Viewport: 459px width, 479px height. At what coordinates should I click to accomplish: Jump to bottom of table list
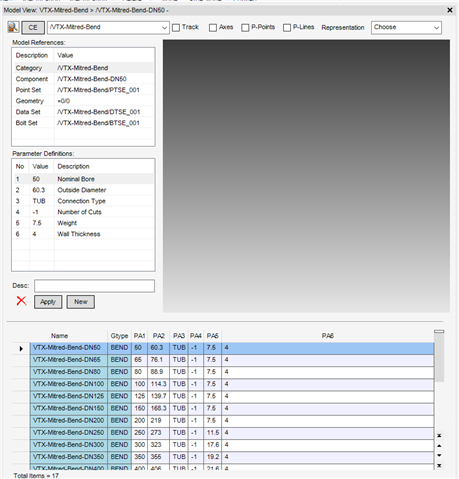click(x=439, y=465)
